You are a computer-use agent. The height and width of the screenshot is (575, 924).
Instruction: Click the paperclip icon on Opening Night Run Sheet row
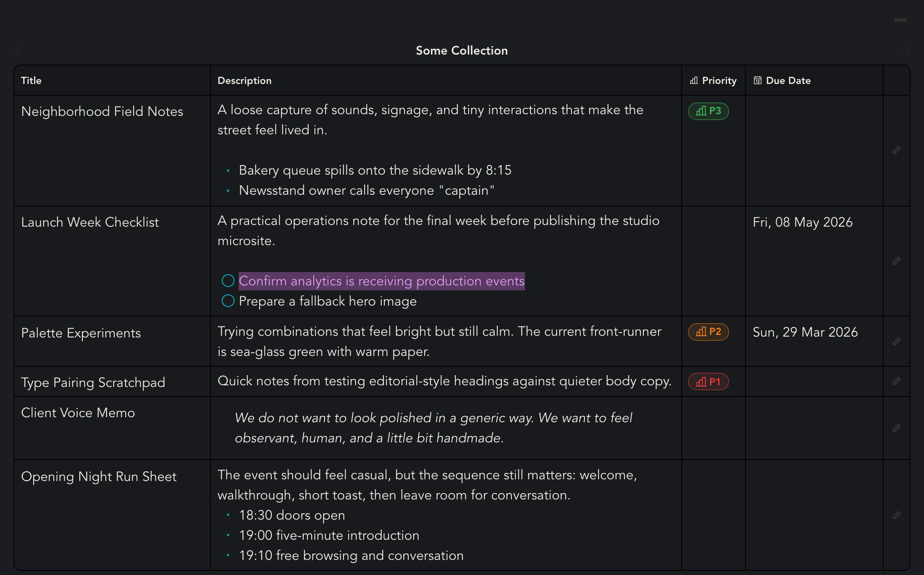pos(897,515)
